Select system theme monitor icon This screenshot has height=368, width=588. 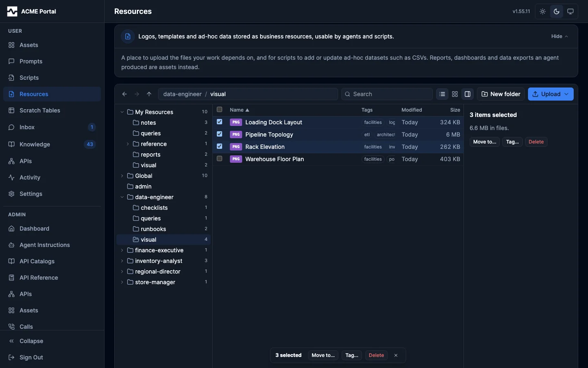tap(570, 11)
